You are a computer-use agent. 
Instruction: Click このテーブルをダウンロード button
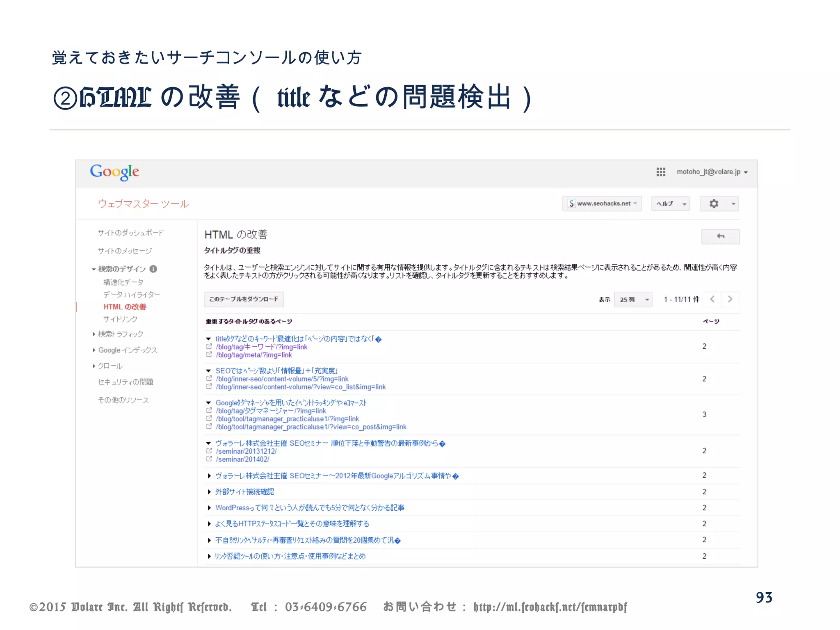pyautogui.click(x=244, y=299)
